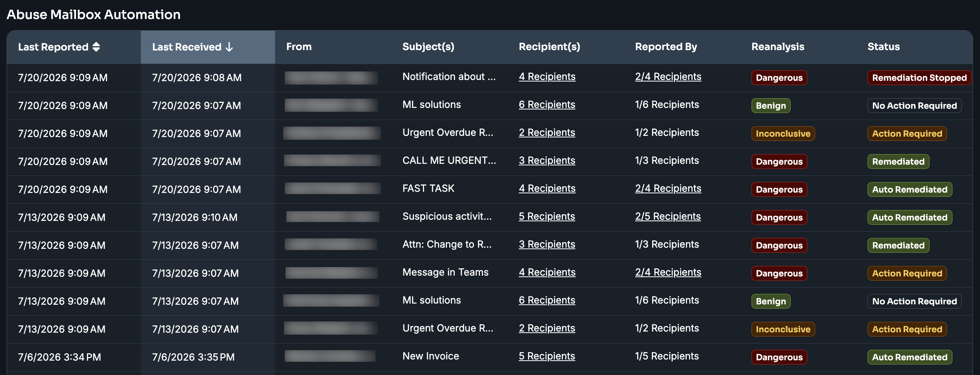This screenshot has width=980, height=375.
Task: Select the Attn: Change to R... subject
Action: coord(447,245)
